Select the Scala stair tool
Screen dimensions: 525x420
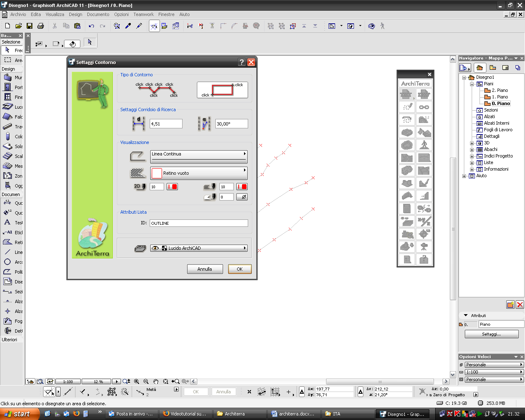(11, 156)
